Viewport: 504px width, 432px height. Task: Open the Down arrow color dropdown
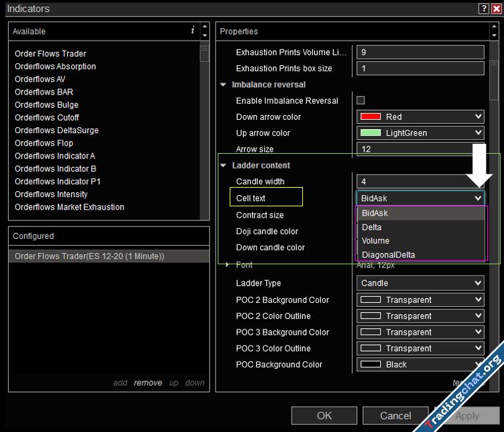[x=477, y=117]
